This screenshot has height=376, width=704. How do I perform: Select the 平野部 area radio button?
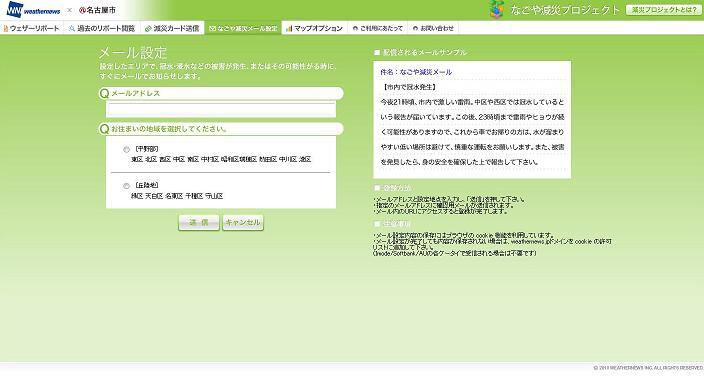pos(126,150)
